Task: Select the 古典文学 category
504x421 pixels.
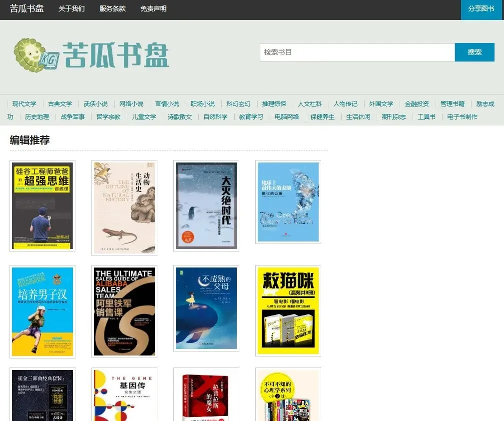Action: (60, 103)
